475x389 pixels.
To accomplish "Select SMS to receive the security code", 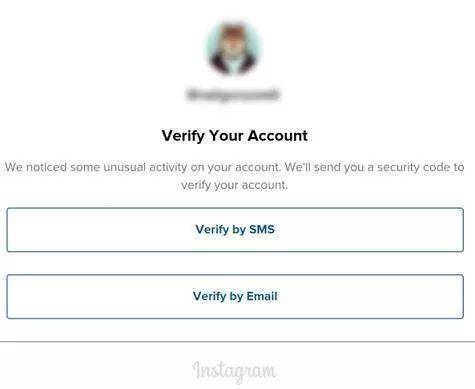I will pyautogui.click(x=235, y=230).
